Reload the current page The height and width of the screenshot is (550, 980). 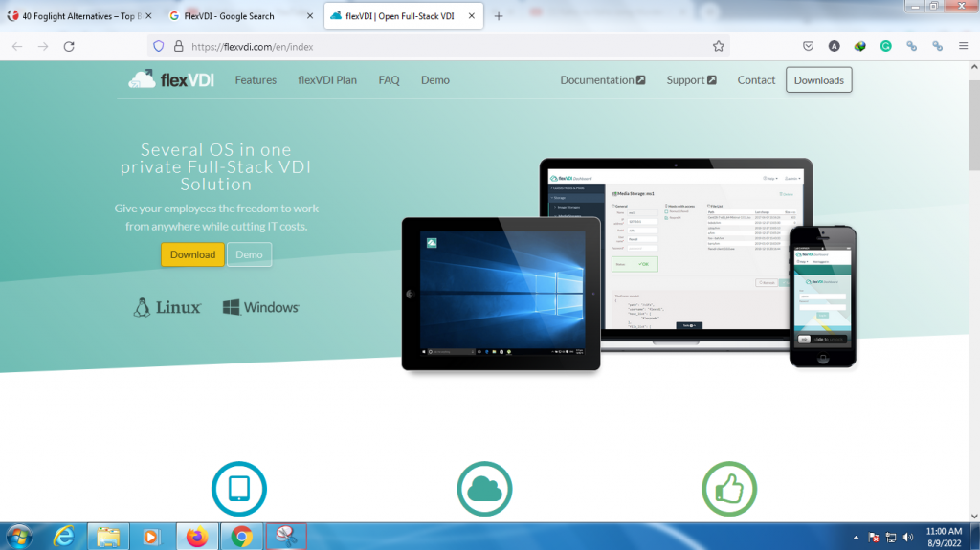point(69,46)
